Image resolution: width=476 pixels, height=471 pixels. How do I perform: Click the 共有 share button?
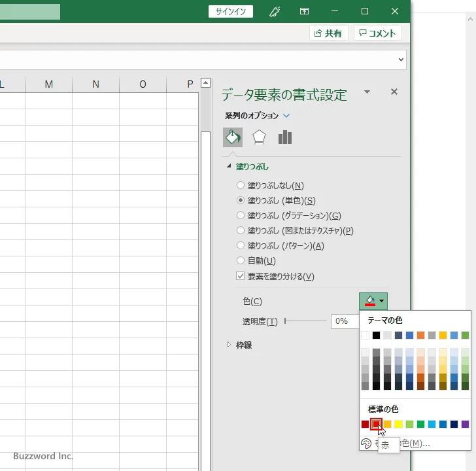(x=328, y=33)
